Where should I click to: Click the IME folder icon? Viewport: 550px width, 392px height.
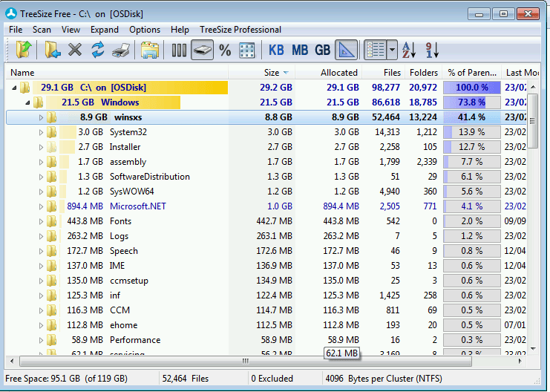tap(51, 266)
